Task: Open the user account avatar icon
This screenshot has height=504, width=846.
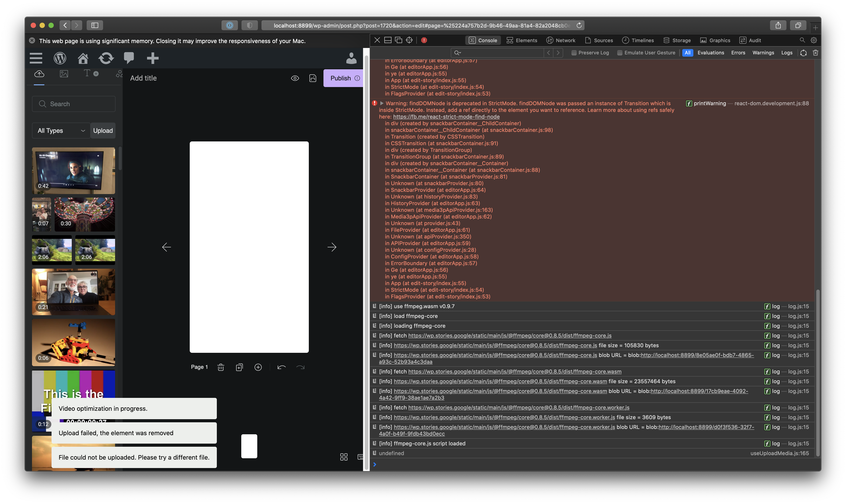Action: pos(351,58)
